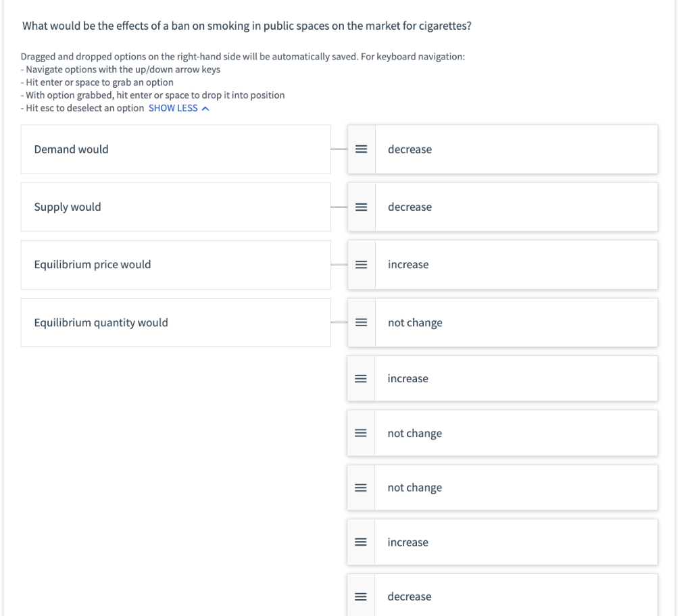The width and height of the screenshot is (692, 616).
Task: Grab handle of the first unmatched increase option
Action: 361,379
